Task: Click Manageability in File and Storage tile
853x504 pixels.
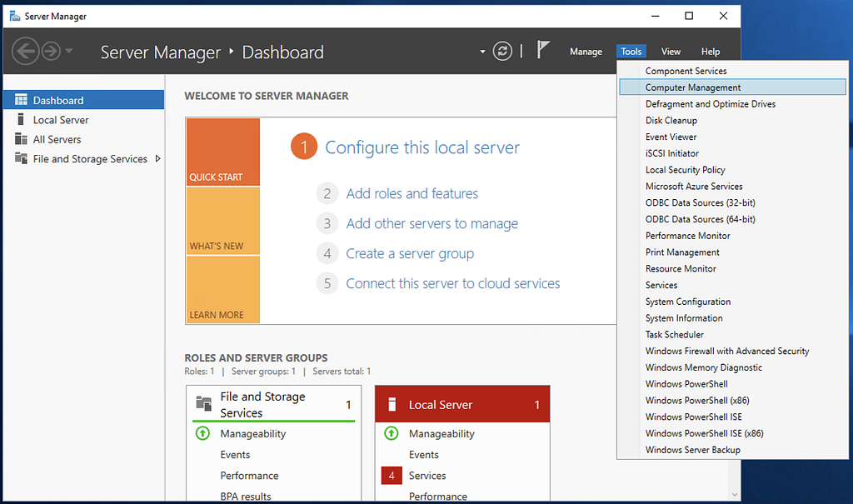Action: [x=253, y=434]
